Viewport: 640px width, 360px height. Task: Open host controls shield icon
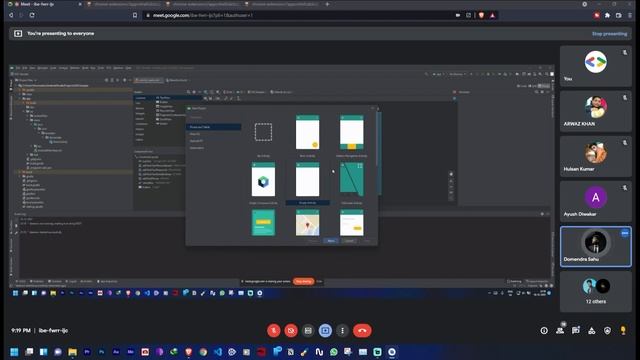[608, 331]
